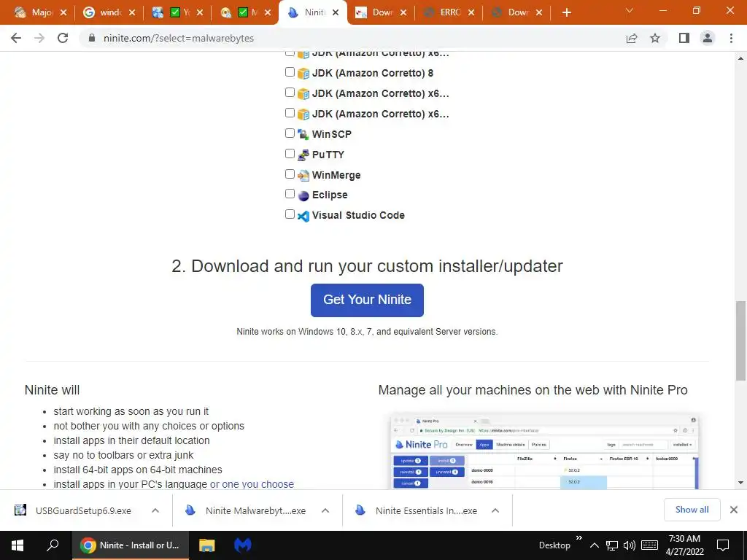Check the Eclipse checkbox
Viewport: 747px width, 560px height.
290,193
